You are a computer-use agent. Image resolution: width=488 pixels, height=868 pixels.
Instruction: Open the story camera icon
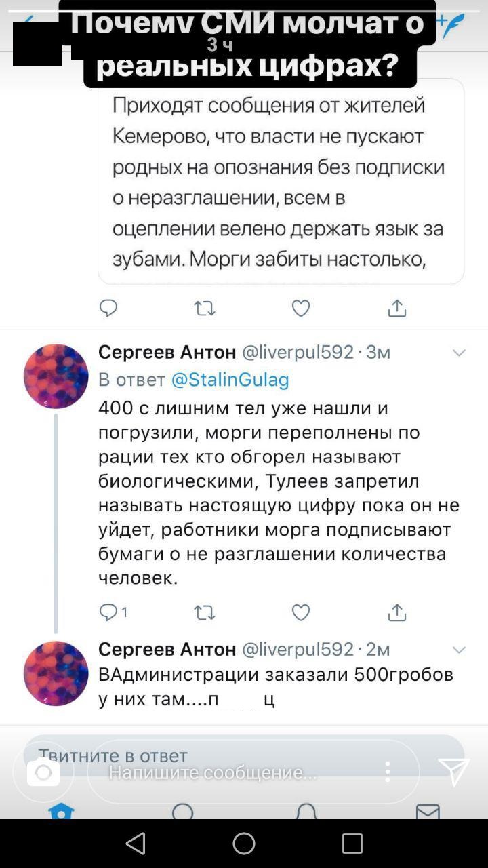(x=43, y=772)
